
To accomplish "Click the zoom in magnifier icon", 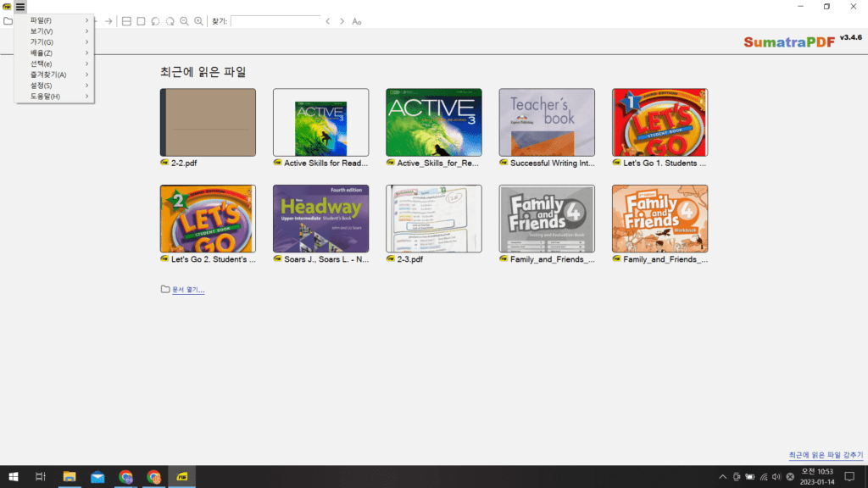I will pyautogui.click(x=198, y=21).
